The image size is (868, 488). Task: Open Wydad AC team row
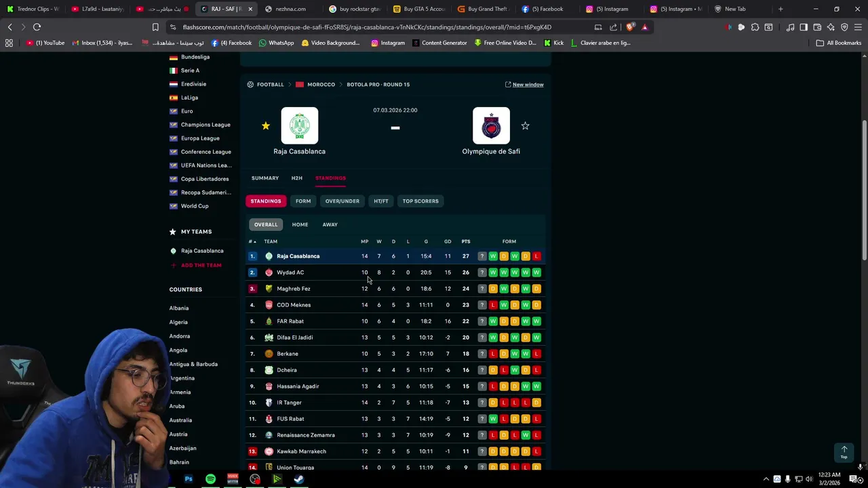tap(395, 272)
